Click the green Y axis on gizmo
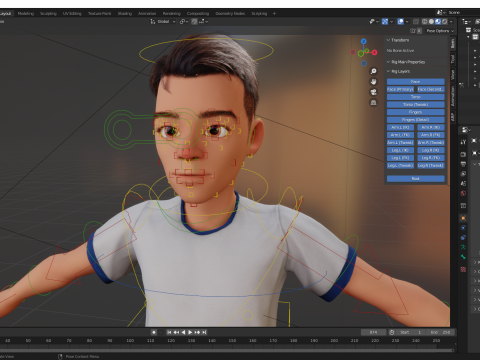This screenshot has width=480, height=360. 367,51
